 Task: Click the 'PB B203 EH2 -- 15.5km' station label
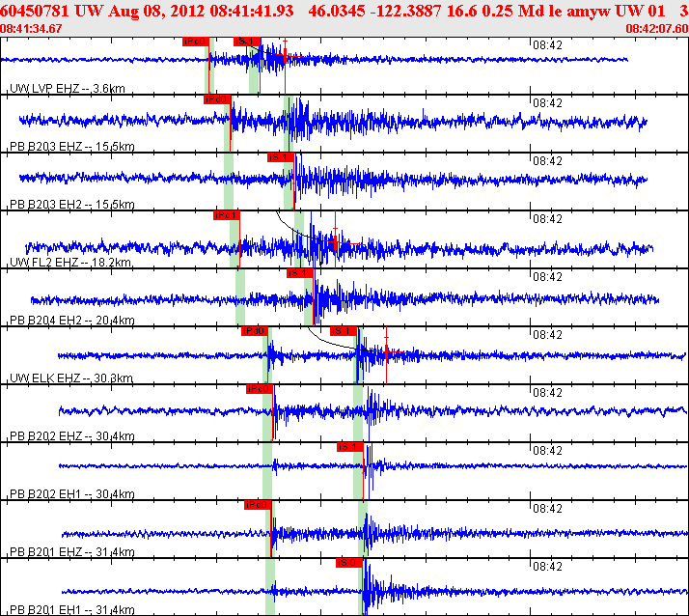click(x=72, y=205)
